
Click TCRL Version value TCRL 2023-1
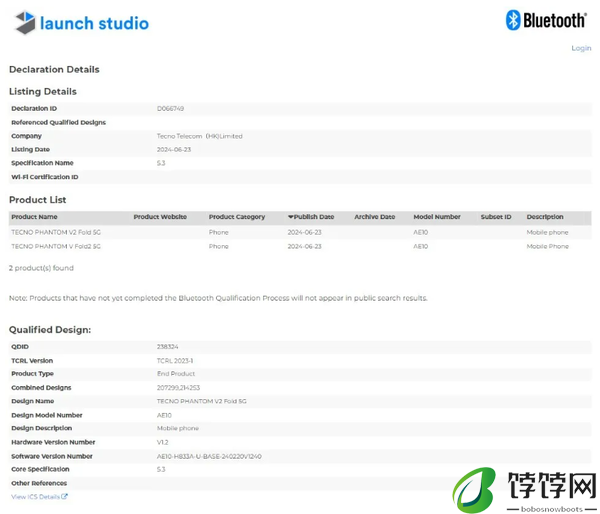(x=175, y=361)
